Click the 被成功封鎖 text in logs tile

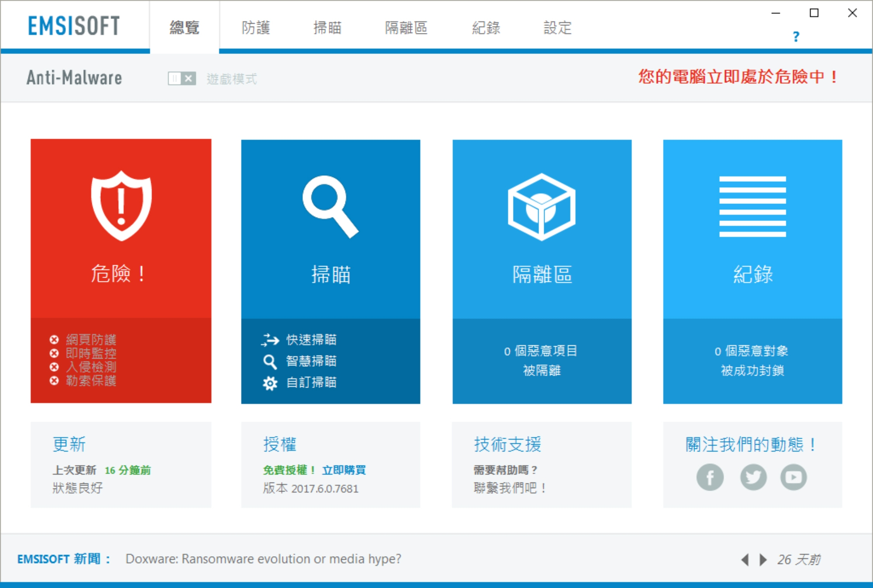tap(752, 371)
